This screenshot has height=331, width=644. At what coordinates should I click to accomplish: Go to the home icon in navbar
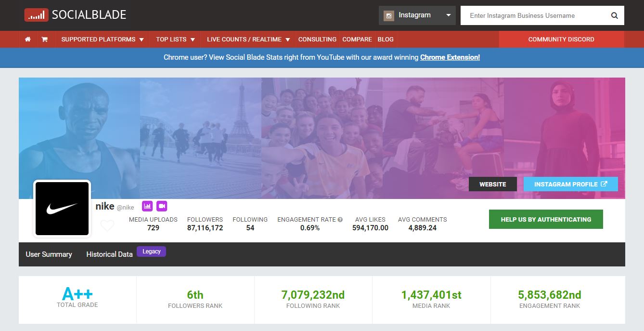[28, 40]
